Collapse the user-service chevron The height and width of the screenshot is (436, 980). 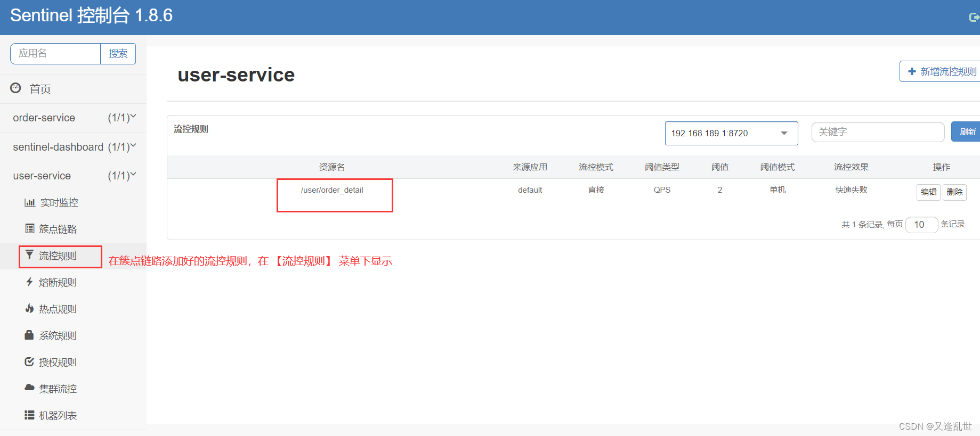[x=133, y=174]
